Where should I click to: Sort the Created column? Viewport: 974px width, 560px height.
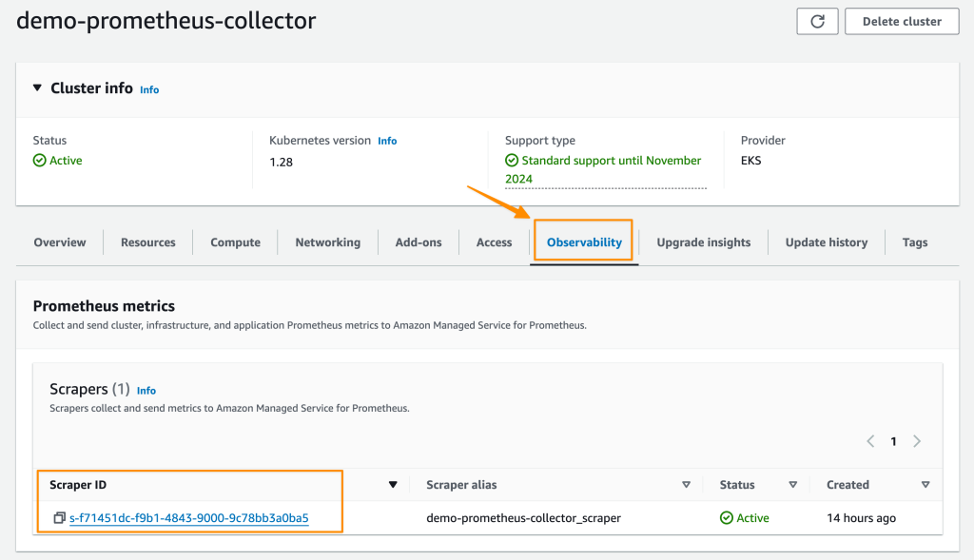(x=925, y=485)
